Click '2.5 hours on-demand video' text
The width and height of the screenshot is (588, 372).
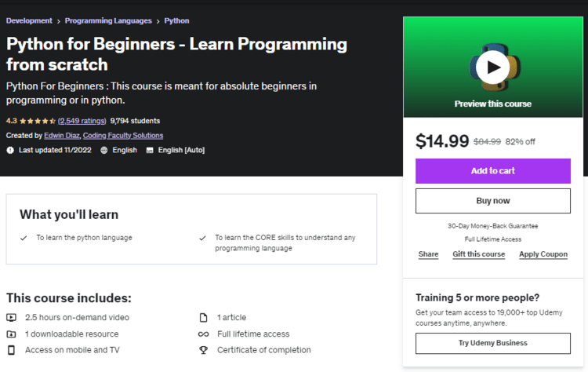click(78, 318)
